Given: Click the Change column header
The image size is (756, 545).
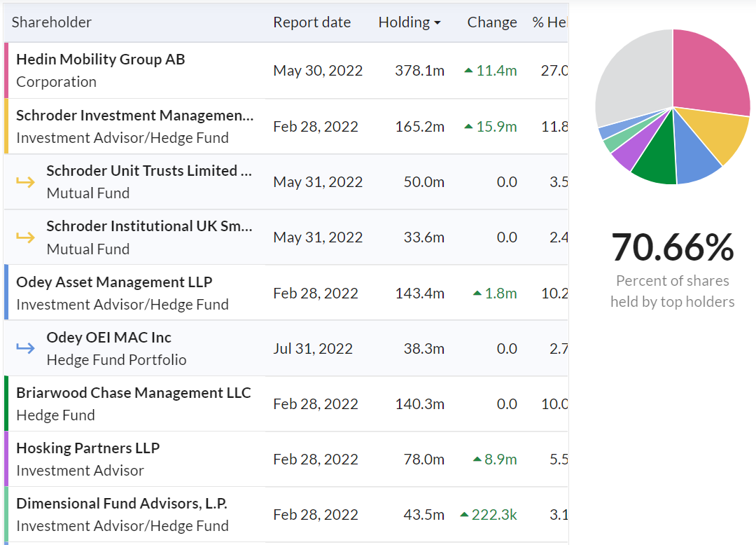Looking at the screenshot, I should tap(492, 22).
